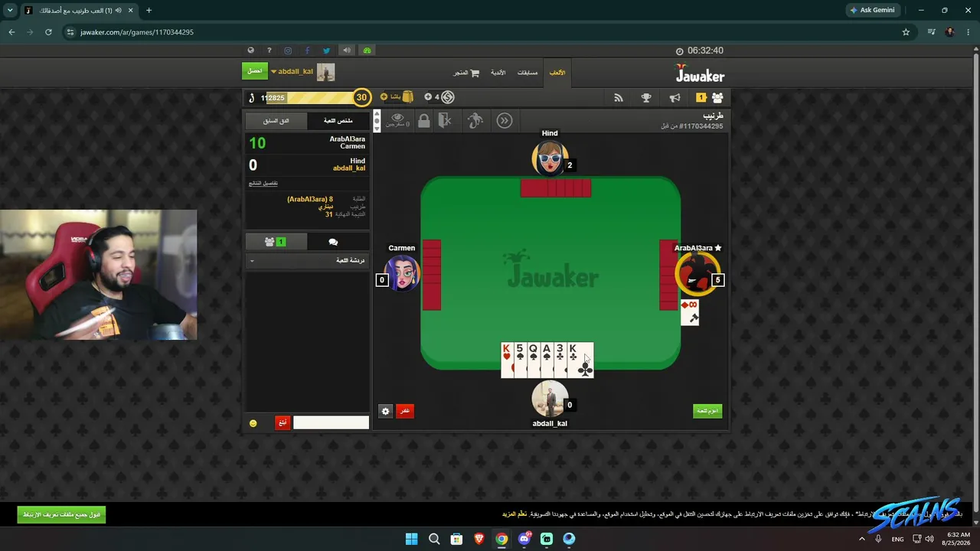Image resolution: width=980 pixels, height=551 pixels.
Task: Toggle the spectators eye icon
Action: point(397,119)
